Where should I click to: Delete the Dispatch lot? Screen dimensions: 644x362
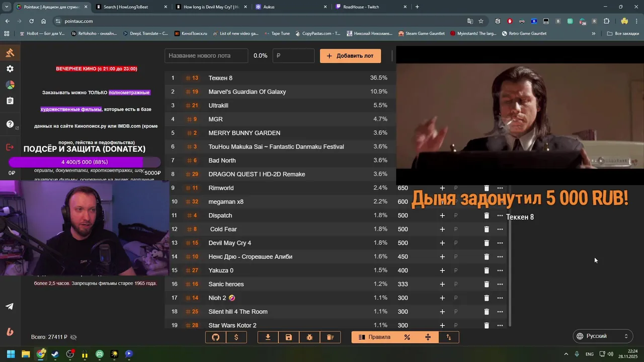(x=487, y=215)
